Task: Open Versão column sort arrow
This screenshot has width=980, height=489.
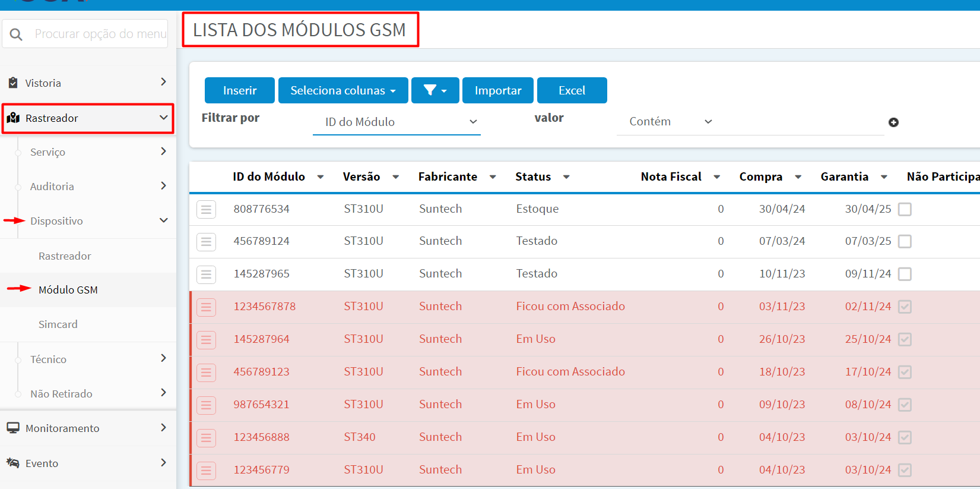Action: tap(396, 177)
